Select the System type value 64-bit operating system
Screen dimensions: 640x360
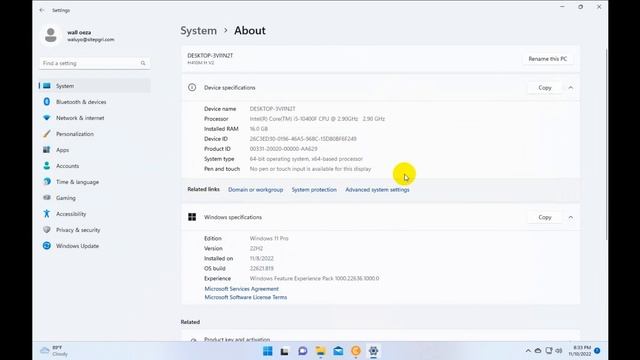(306, 159)
